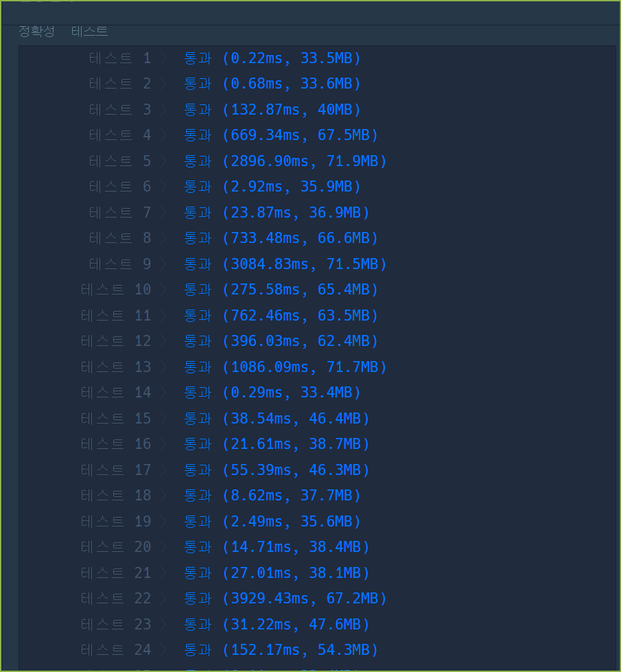Select result (38.54ms, 46.4MB)

click(x=296, y=418)
